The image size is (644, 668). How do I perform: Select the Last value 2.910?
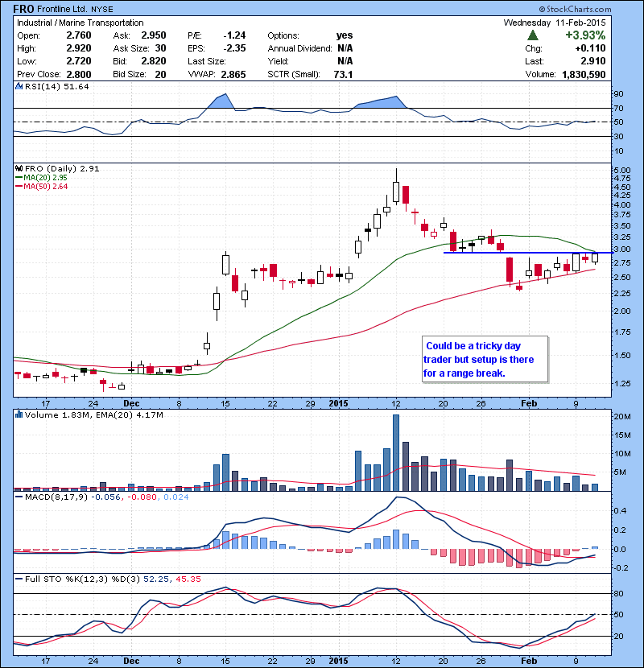pyautogui.click(x=593, y=61)
